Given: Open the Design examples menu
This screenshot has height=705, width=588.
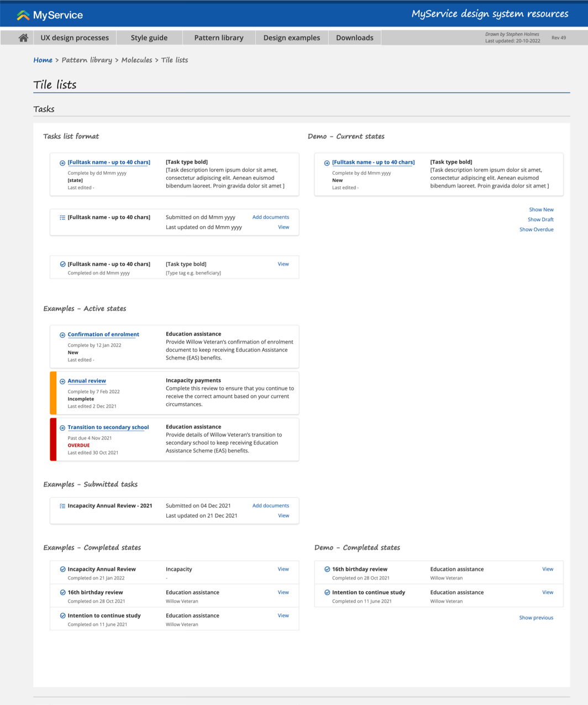Looking at the screenshot, I should (x=292, y=38).
